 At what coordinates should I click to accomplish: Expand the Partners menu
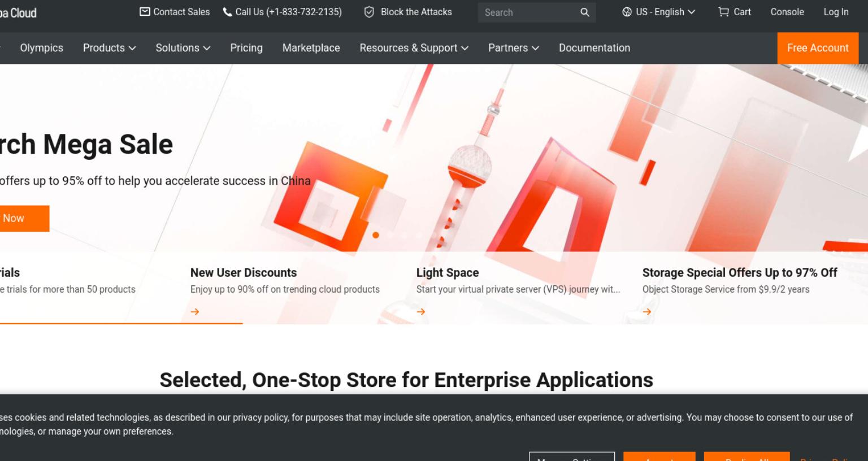click(514, 48)
